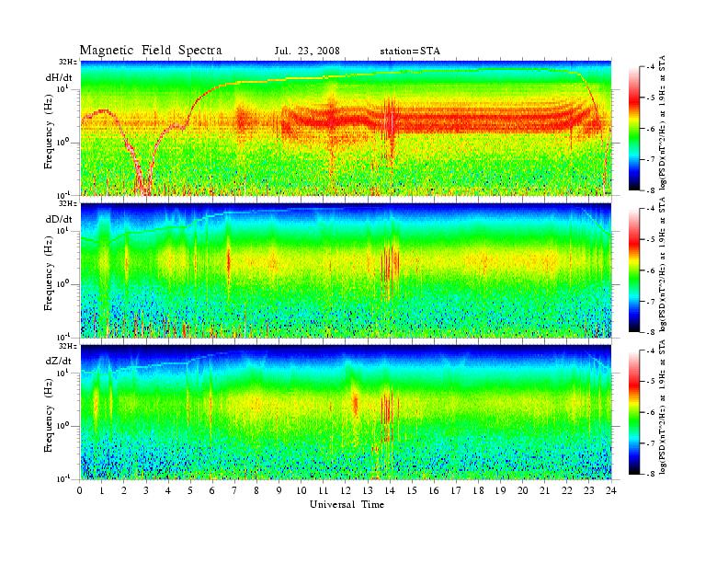The image size is (728, 563).
Task: Click the color scale bar beside dD/dt panel
Action: click(x=633, y=270)
